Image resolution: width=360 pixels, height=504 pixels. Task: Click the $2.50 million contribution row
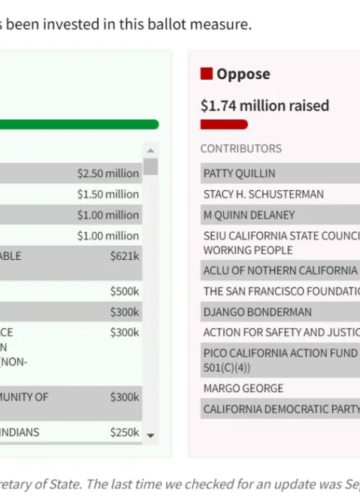pos(71,173)
